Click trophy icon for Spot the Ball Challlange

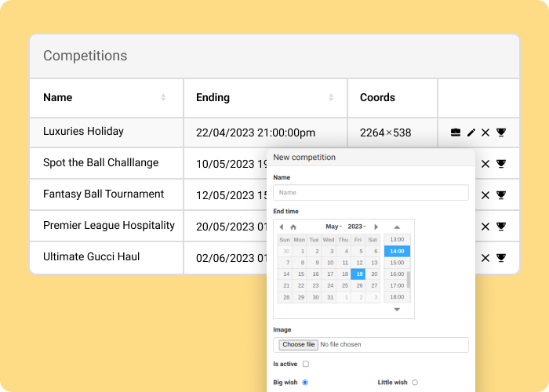click(501, 164)
